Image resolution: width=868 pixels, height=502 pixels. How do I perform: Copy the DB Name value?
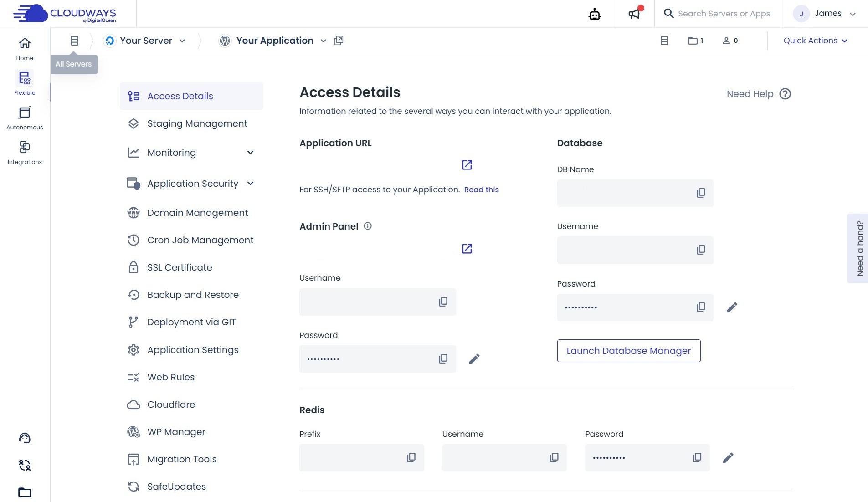(700, 193)
